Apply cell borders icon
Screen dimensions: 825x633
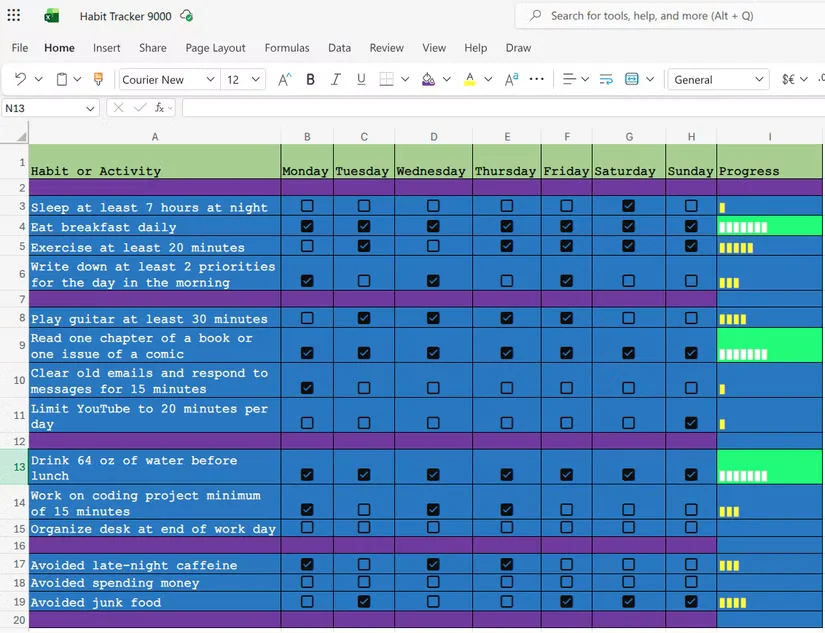coord(386,79)
